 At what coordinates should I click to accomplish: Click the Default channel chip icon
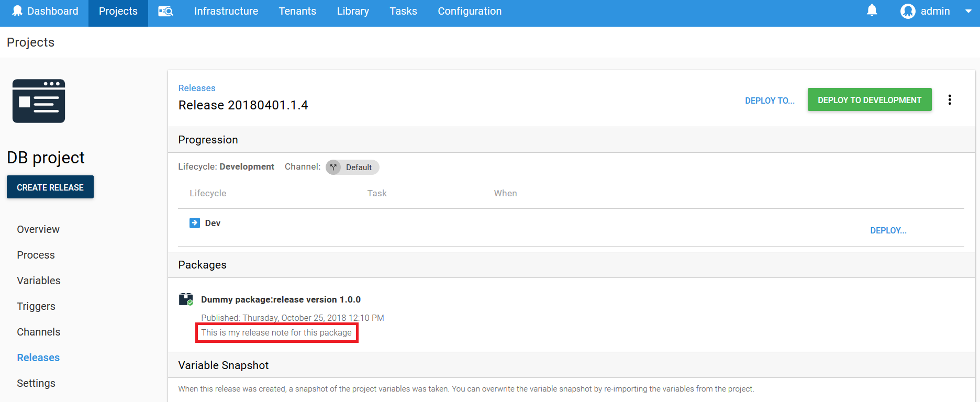pyautogui.click(x=333, y=167)
